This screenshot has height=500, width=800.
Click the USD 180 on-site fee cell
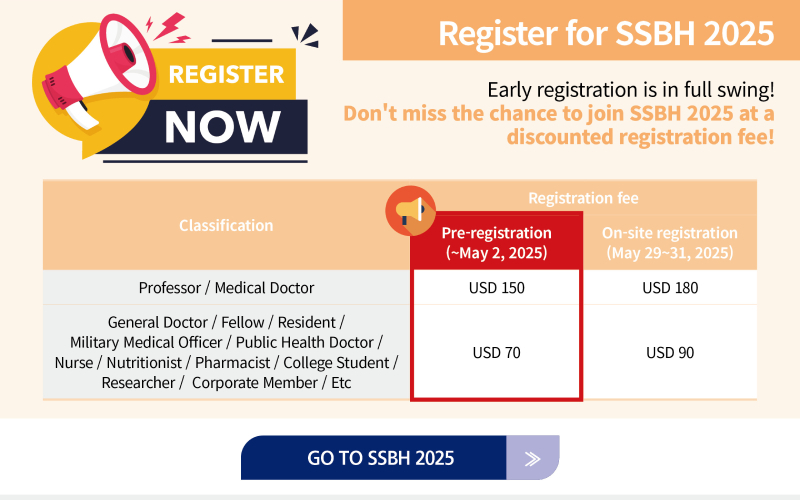pyautogui.click(x=670, y=288)
